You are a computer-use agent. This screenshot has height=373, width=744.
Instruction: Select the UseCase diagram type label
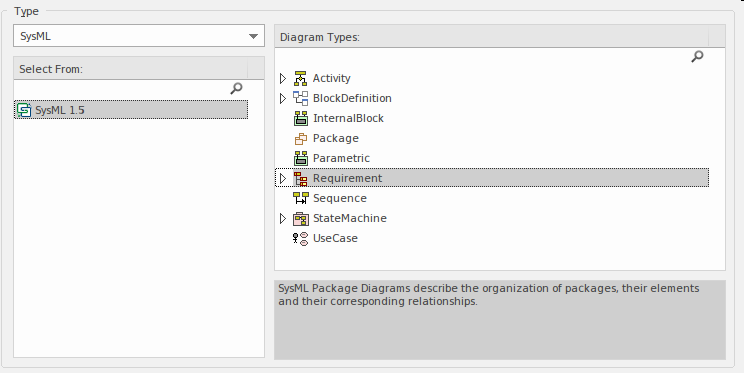coord(335,238)
